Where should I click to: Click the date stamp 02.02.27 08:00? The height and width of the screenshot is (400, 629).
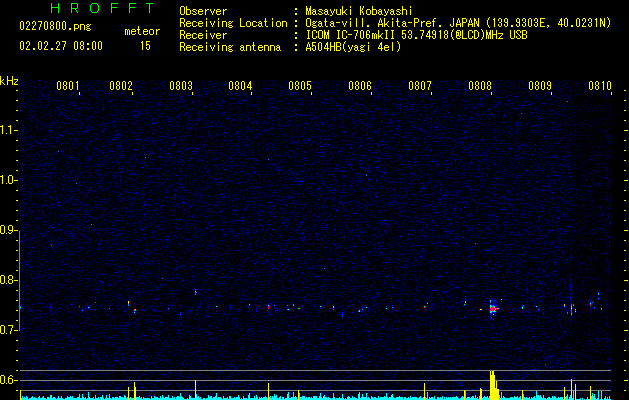tap(61, 46)
